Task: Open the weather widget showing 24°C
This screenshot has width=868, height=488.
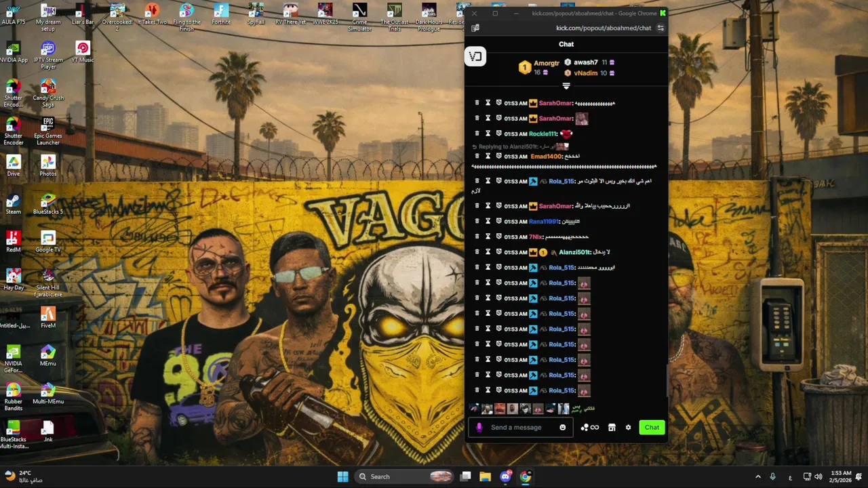Action: coord(24,476)
